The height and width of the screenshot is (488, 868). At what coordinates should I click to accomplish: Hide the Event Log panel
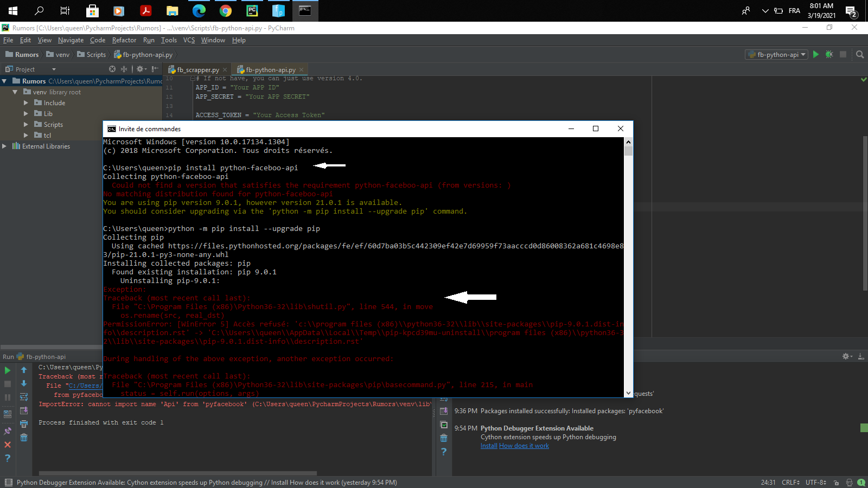point(861,356)
